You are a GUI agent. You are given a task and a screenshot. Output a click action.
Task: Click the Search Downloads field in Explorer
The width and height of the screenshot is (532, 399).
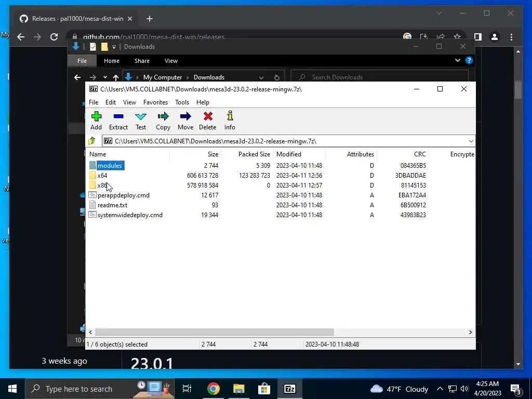(380, 77)
